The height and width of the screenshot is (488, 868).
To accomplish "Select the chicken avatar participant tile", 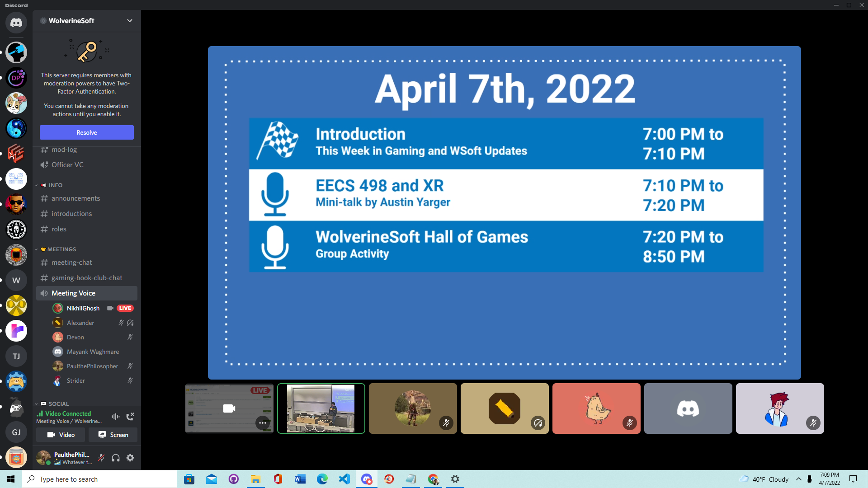I will (x=596, y=408).
